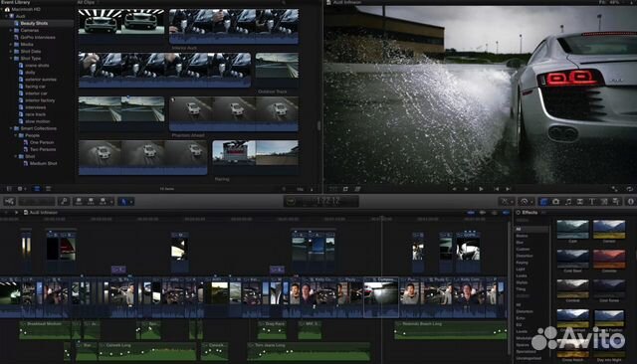
Task: Open the Import Media tool
Action: tap(9, 201)
